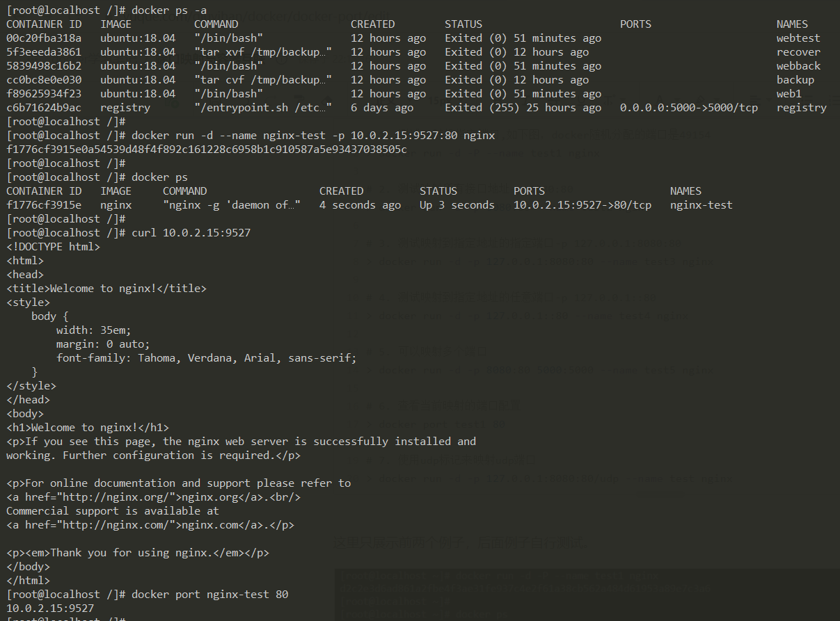Click the typed command "docker port nginx-test 80"
This screenshot has width=840, height=621.
[209, 595]
